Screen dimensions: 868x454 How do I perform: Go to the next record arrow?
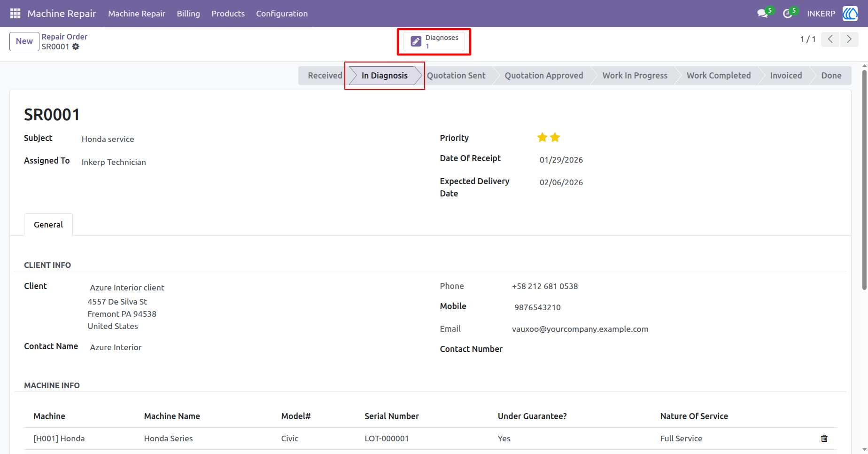pos(849,39)
